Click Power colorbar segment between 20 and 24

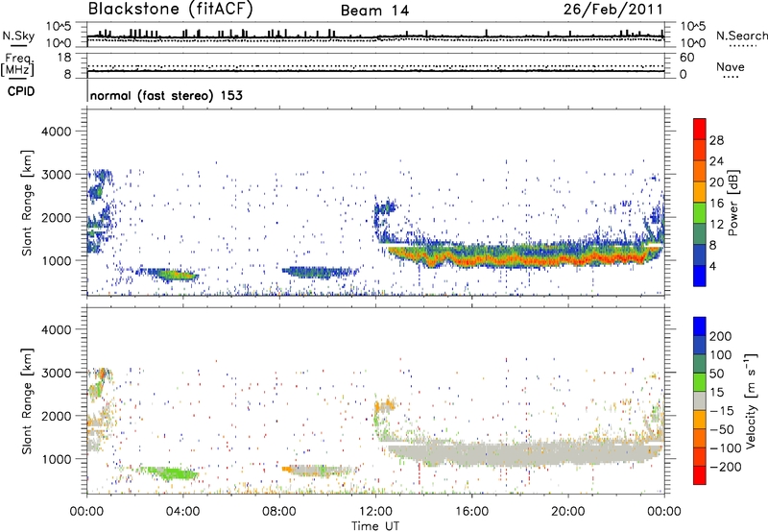pyautogui.click(x=700, y=171)
